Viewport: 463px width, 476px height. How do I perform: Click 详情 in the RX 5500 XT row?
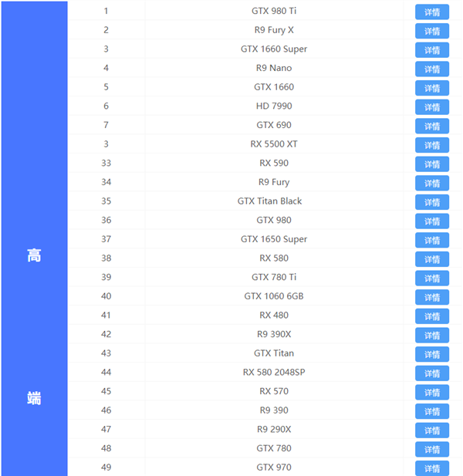point(432,145)
